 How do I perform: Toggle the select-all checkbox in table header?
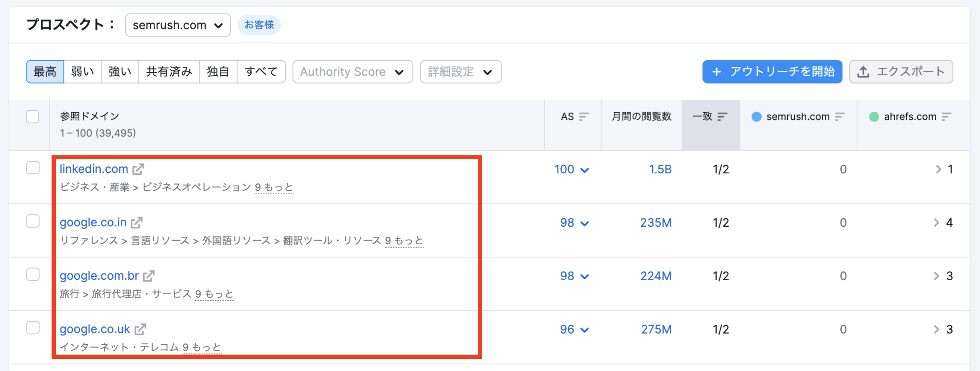point(33,117)
